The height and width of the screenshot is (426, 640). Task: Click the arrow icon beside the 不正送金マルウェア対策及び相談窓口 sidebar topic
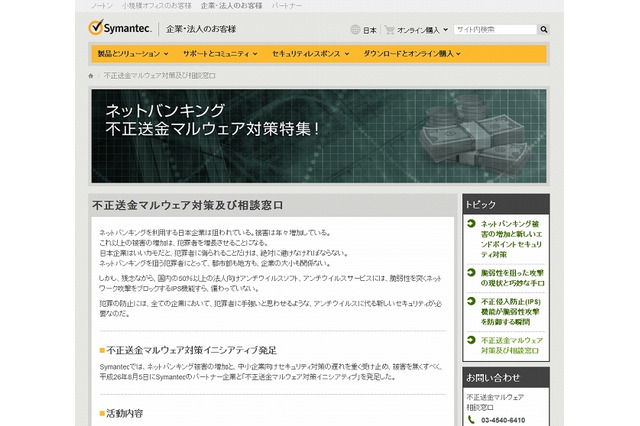[471, 339]
